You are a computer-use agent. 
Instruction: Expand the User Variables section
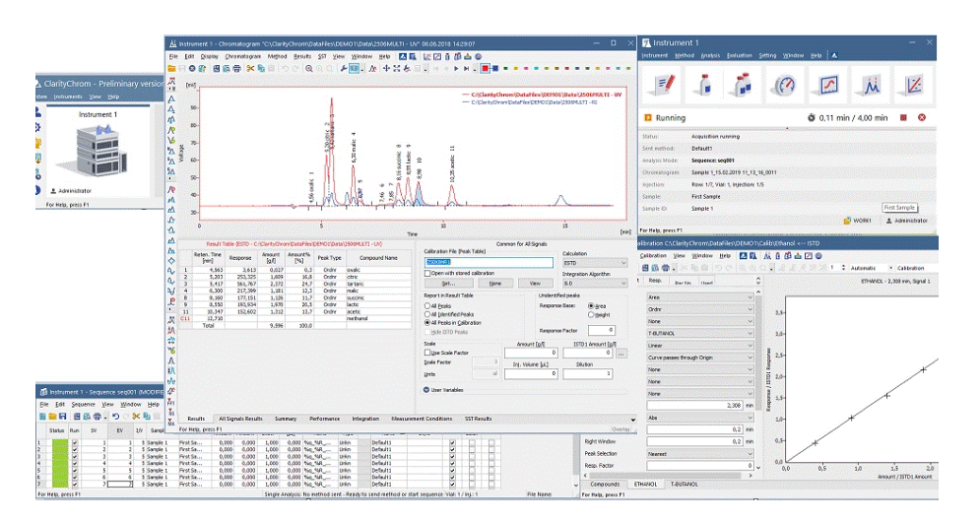click(x=427, y=389)
